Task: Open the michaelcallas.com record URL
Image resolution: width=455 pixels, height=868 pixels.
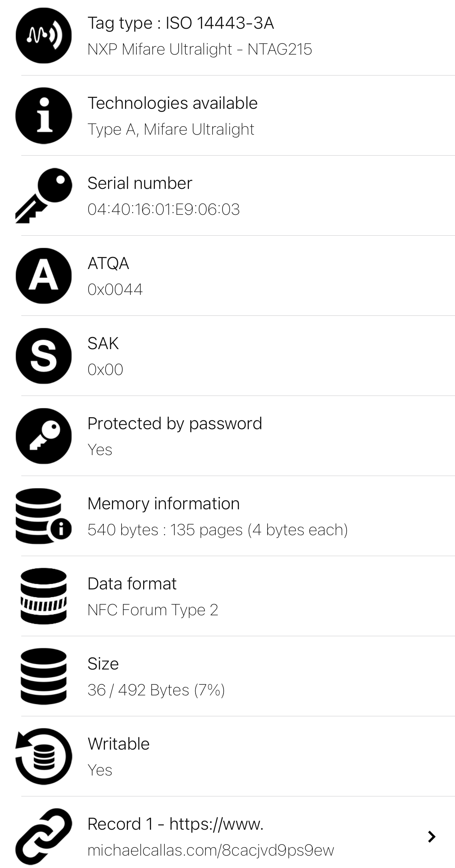Action: (211, 850)
